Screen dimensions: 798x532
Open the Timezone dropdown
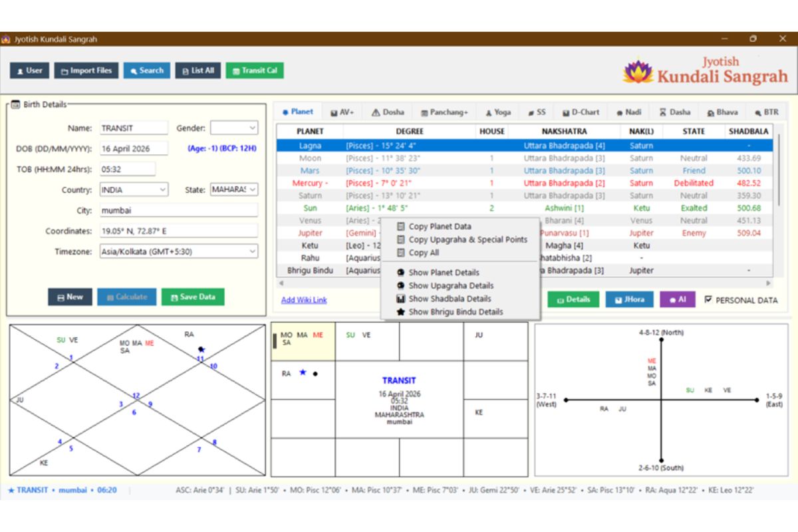click(178, 251)
